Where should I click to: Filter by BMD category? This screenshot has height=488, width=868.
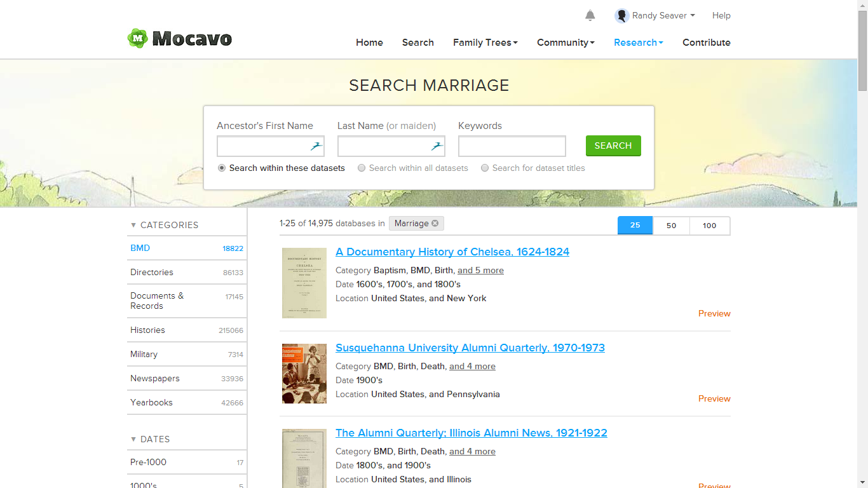(187, 248)
